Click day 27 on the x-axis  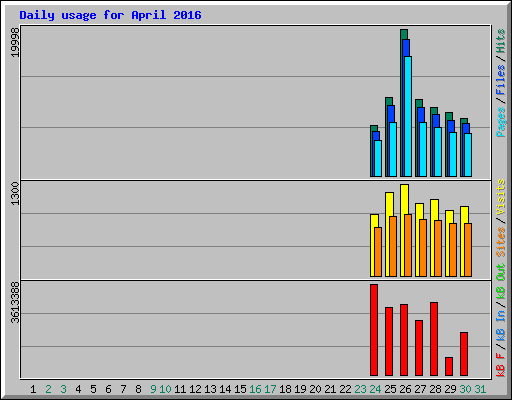tap(420, 389)
